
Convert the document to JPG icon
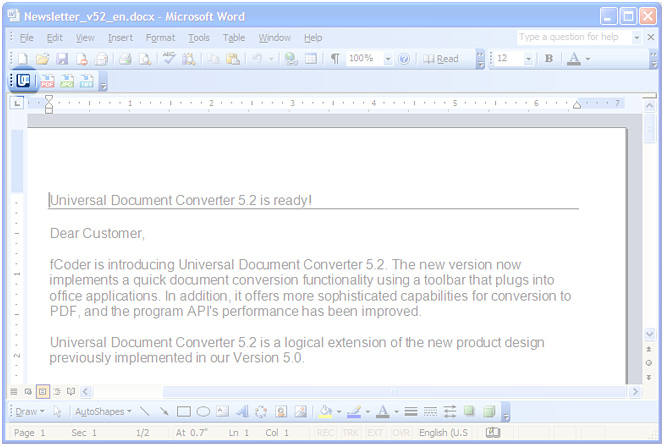[x=67, y=81]
